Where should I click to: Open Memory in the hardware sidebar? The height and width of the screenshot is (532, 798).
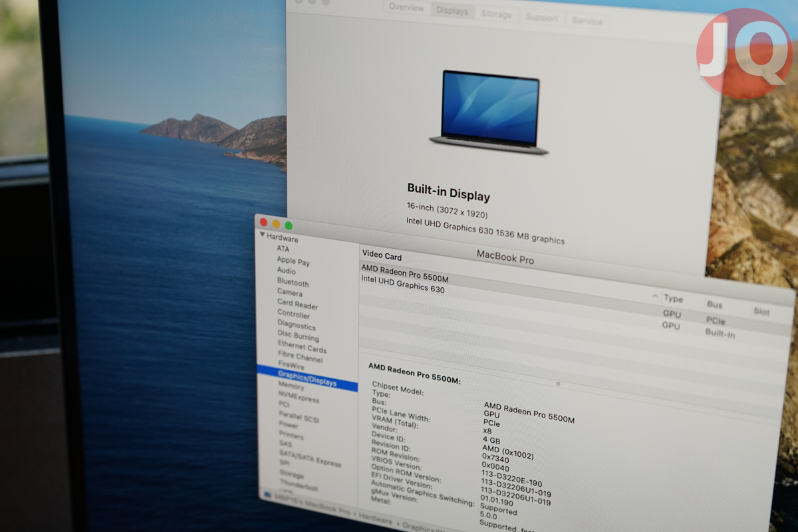(x=291, y=386)
